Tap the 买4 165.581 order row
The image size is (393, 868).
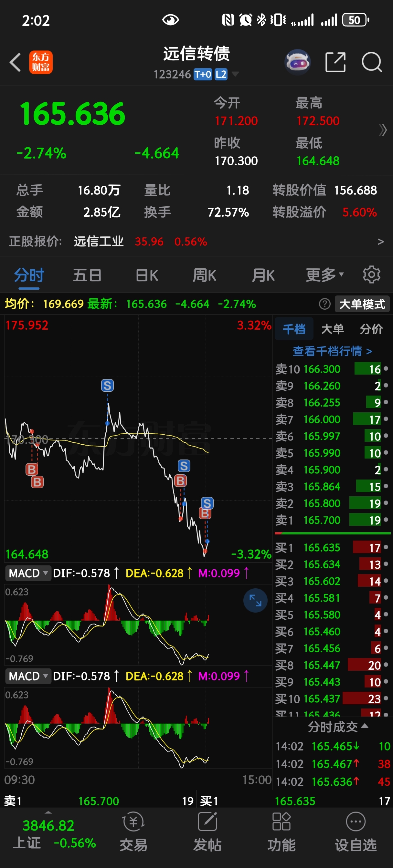point(332,598)
